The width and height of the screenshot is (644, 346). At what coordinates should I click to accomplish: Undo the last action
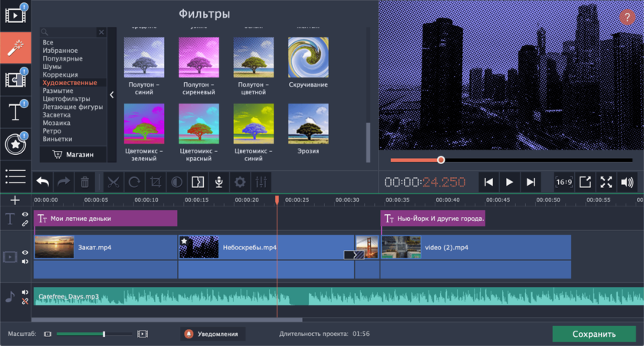(x=43, y=182)
